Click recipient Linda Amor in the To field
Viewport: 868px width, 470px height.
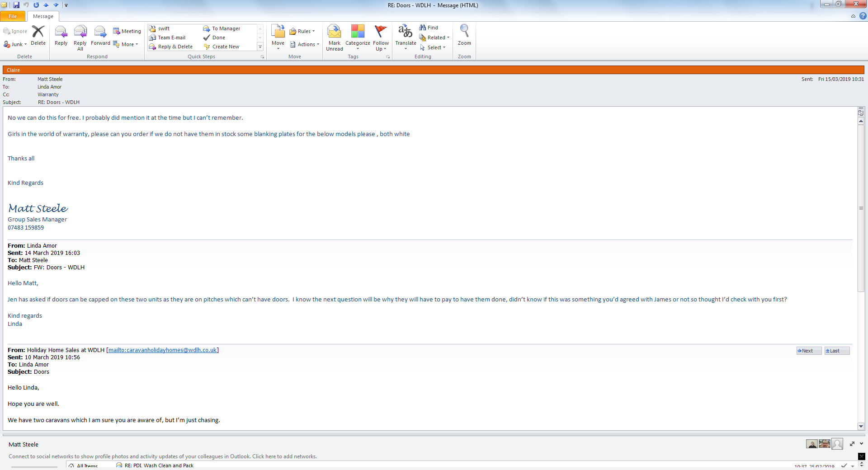[x=50, y=87]
